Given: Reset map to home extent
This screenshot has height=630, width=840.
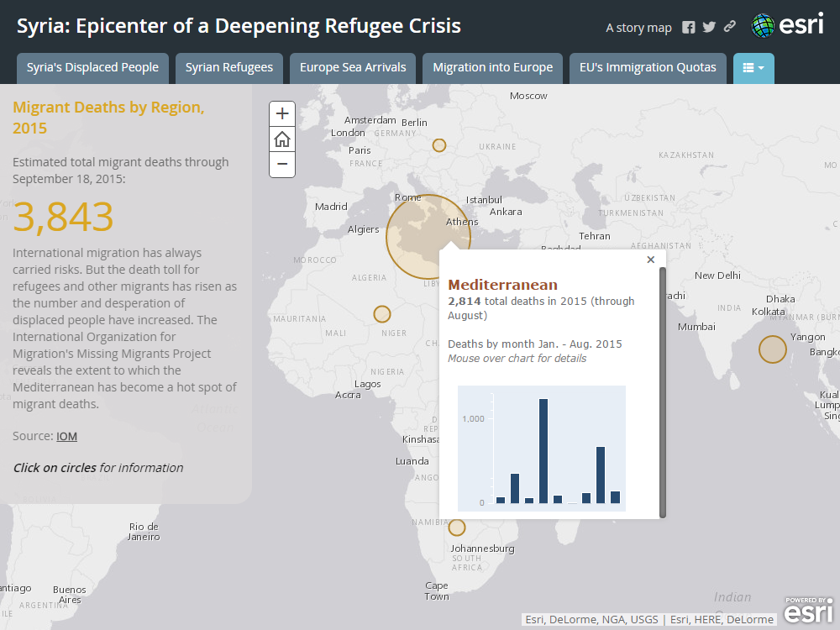Looking at the screenshot, I should coord(282,139).
